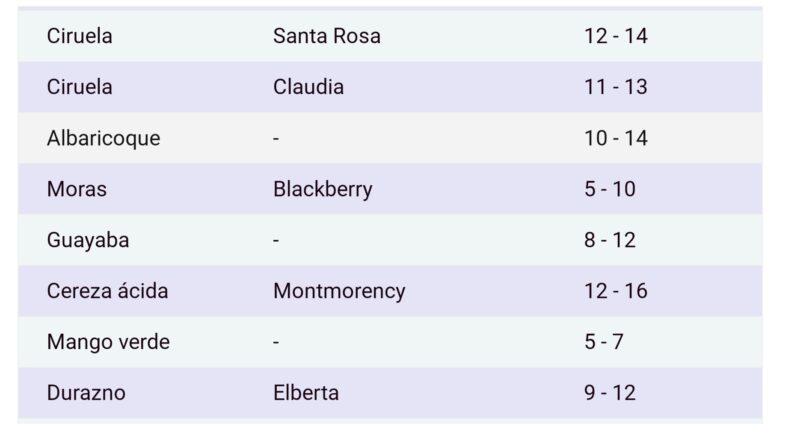Select the Durazno row label

tap(86, 393)
